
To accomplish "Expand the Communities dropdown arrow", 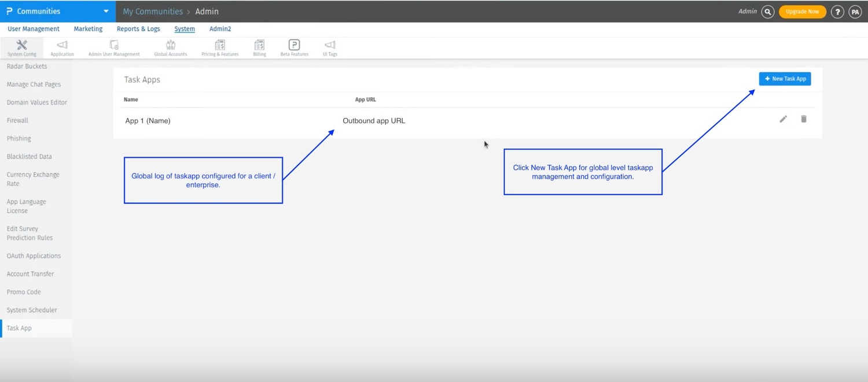I will point(106,11).
